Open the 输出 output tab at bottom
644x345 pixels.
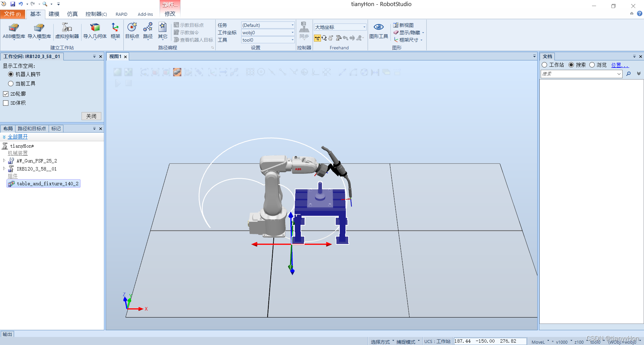tap(7, 334)
